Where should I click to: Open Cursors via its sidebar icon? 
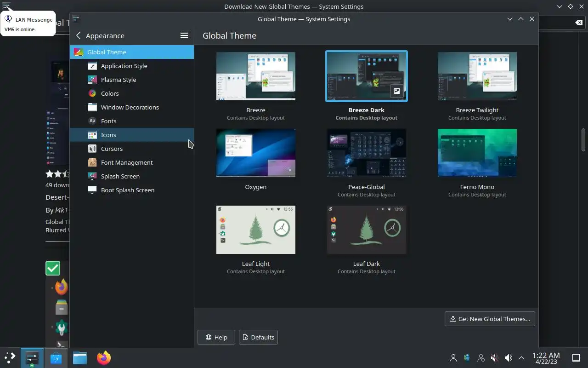[92, 149]
